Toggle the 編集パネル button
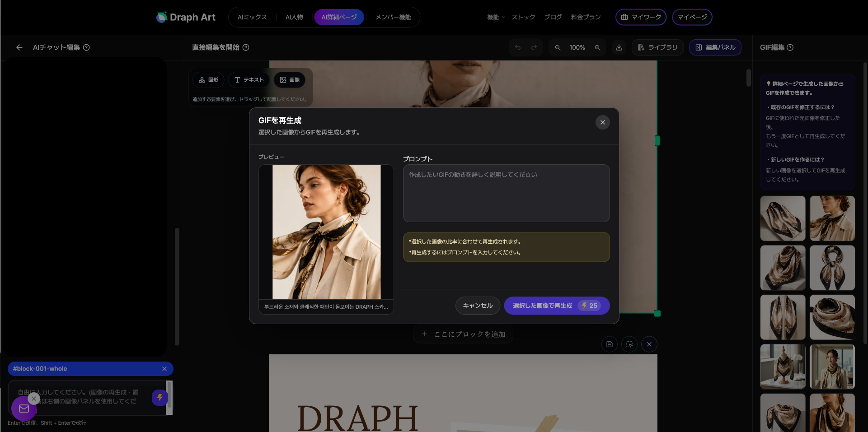 [715, 47]
